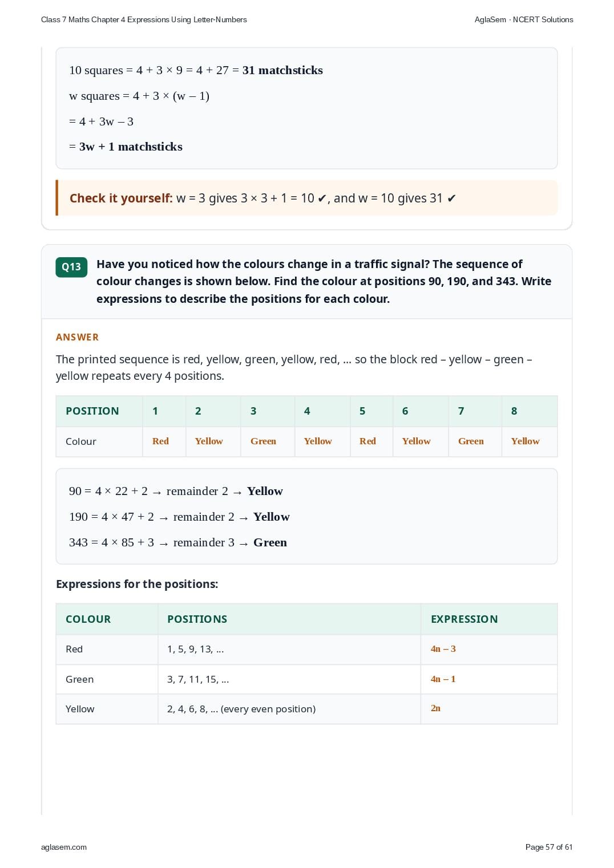Select the 31 matchsticks bold result
Viewport: 614px width, 868px height.
pos(282,70)
